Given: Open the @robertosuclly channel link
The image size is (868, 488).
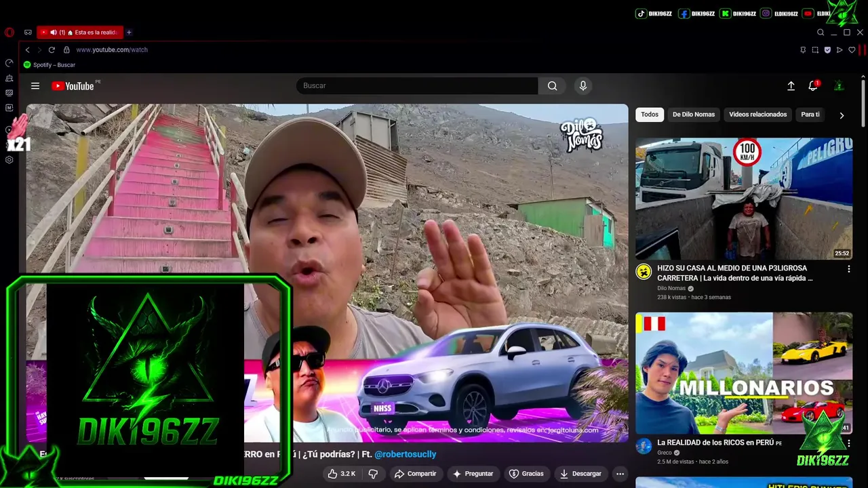Looking at the screenshot, I should tap(406, 454).
